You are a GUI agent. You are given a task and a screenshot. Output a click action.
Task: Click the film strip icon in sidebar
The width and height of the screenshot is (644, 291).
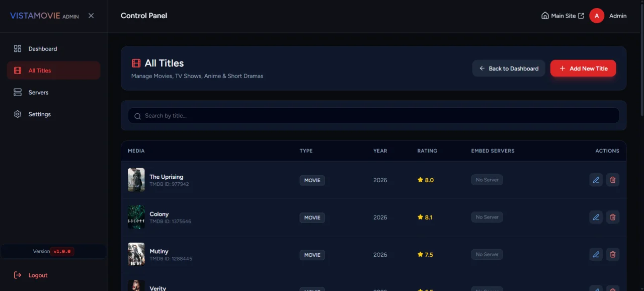[18, 70]
